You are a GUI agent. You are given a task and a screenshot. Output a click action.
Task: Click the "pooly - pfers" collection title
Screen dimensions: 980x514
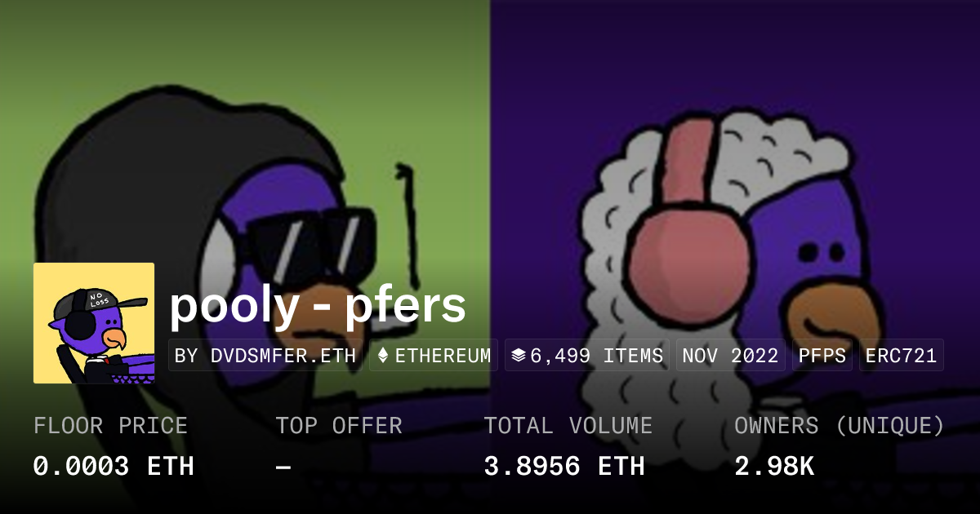pyautogui.click(x=318, y=306)
